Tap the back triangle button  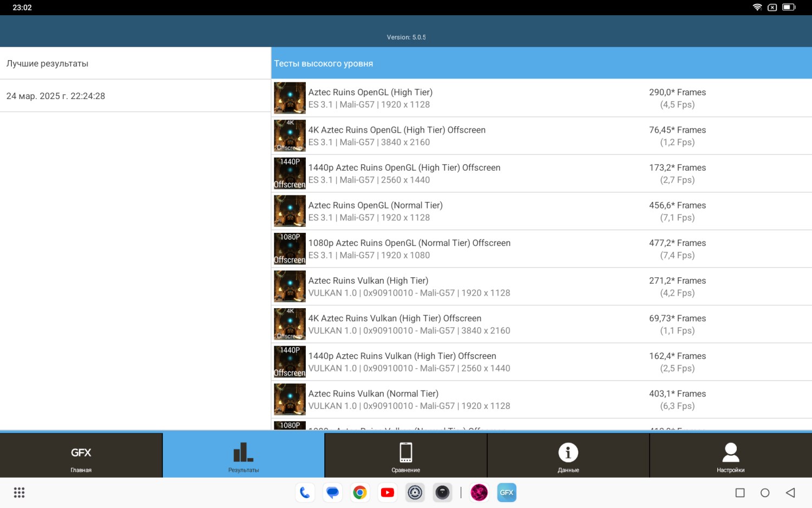[x=790, y=493]
